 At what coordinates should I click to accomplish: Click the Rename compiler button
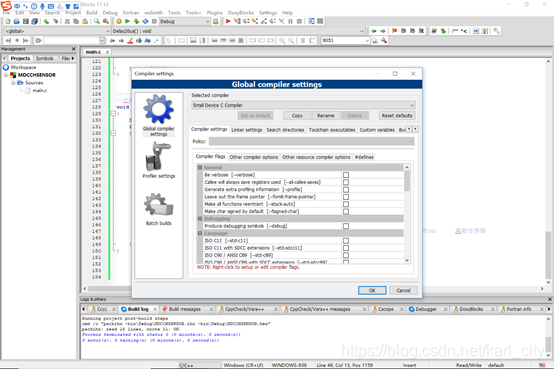pos(325,116)
